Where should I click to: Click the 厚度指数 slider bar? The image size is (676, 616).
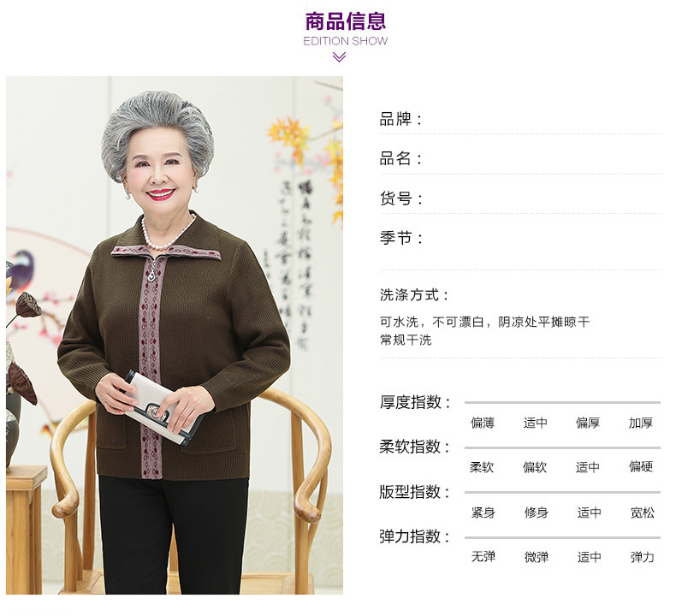[x=562, y=403]
